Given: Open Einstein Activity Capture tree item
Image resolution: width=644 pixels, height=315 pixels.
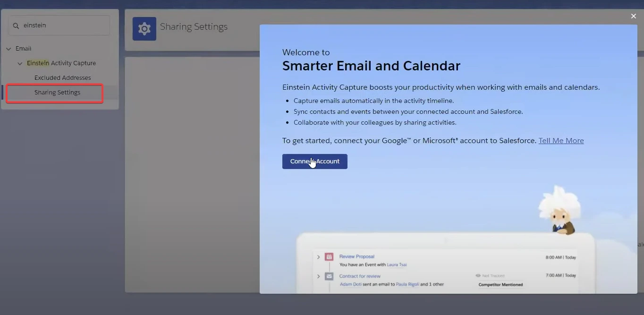Looking at the screenshot, I should click(x=61, y=63).
